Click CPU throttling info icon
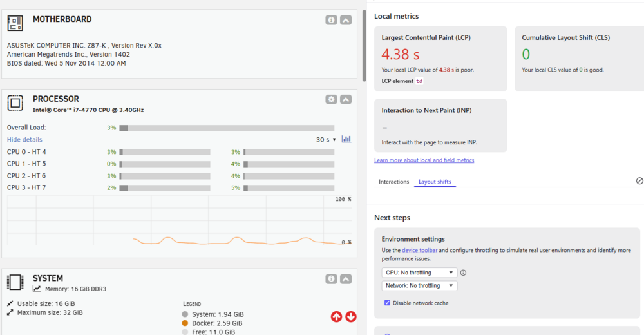 [x=463, y=273]
